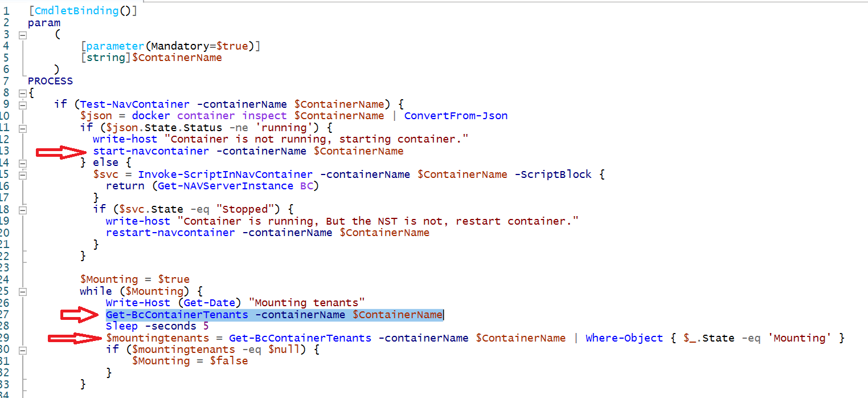
Task: Click the Get-Date cmdlet
Action: click(x=209, y=302)
